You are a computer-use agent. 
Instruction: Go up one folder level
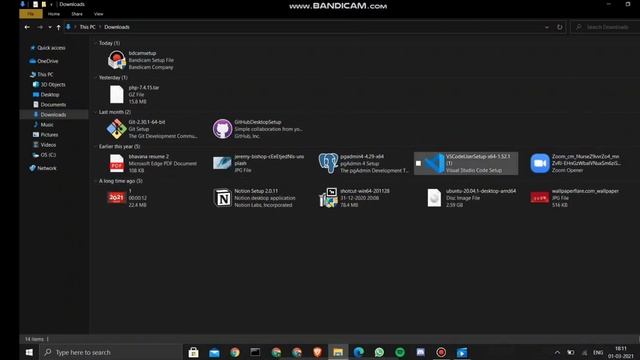click(x=58, y=27)
